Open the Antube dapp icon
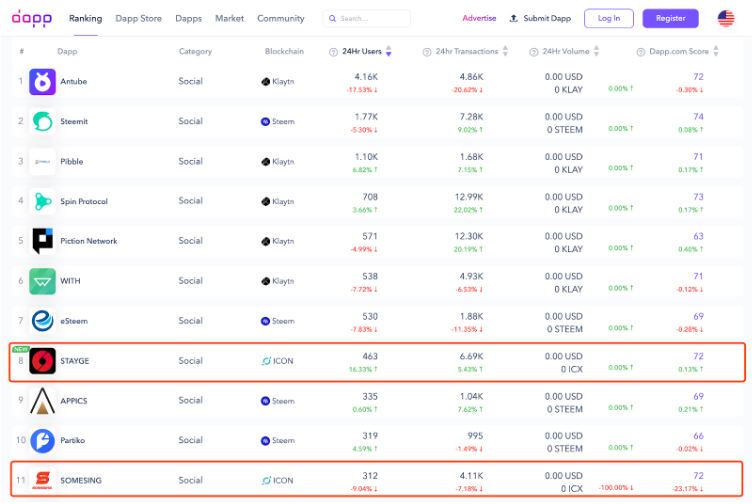The image size is (752, 504). 42,82
